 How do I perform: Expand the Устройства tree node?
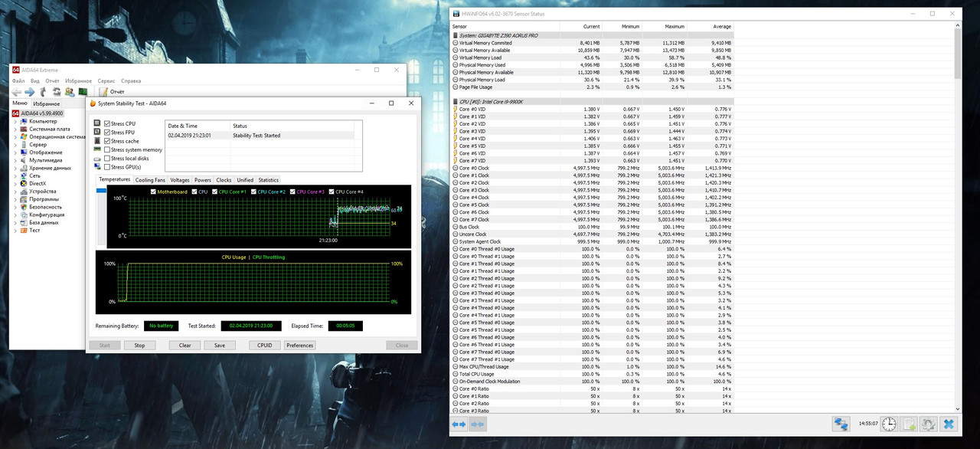click(x=15, y=192)
